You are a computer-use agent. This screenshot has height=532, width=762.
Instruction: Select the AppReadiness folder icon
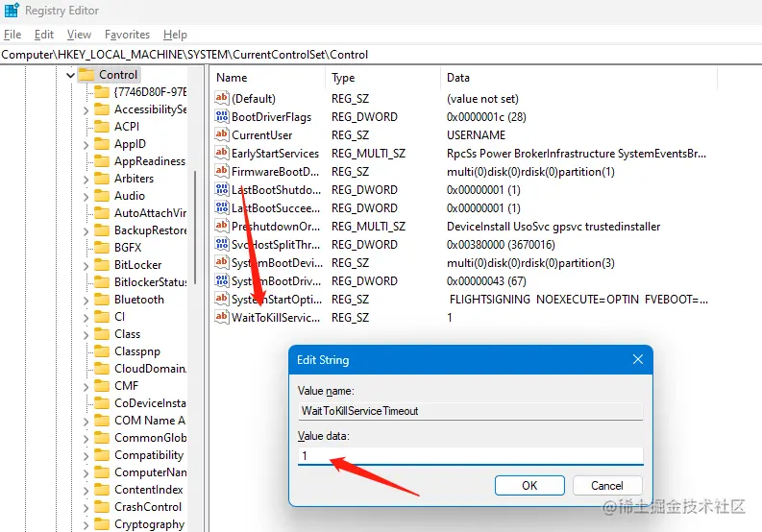(102, 160)
